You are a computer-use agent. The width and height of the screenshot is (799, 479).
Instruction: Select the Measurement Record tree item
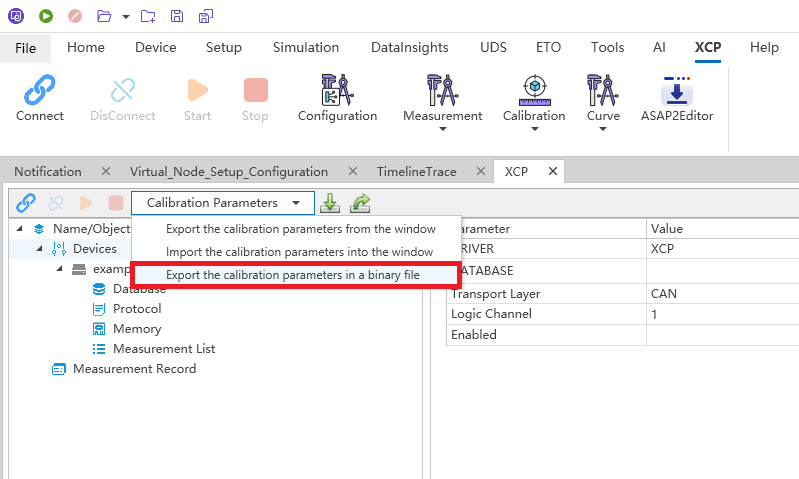[x=135, y=368]
